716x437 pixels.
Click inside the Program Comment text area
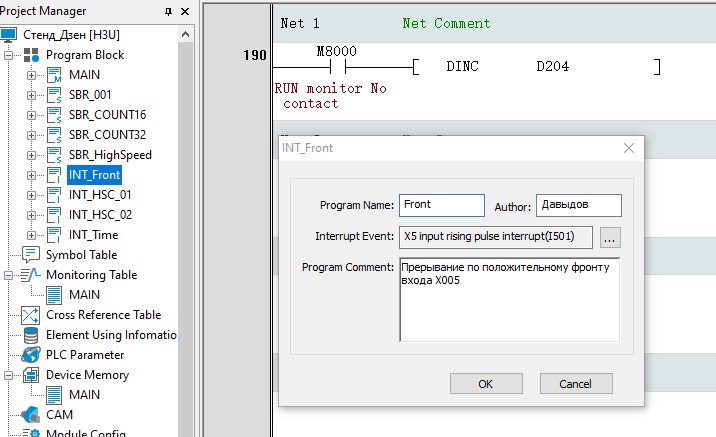(x=510, y=300)
